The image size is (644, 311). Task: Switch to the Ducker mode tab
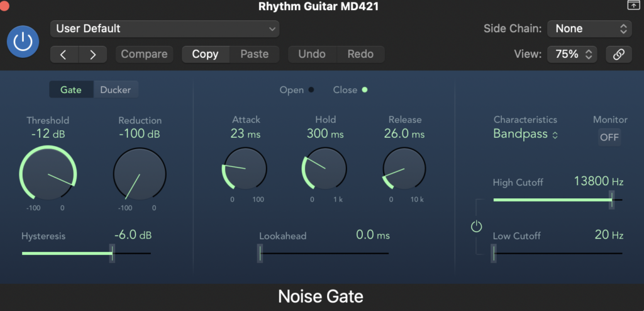116,89
